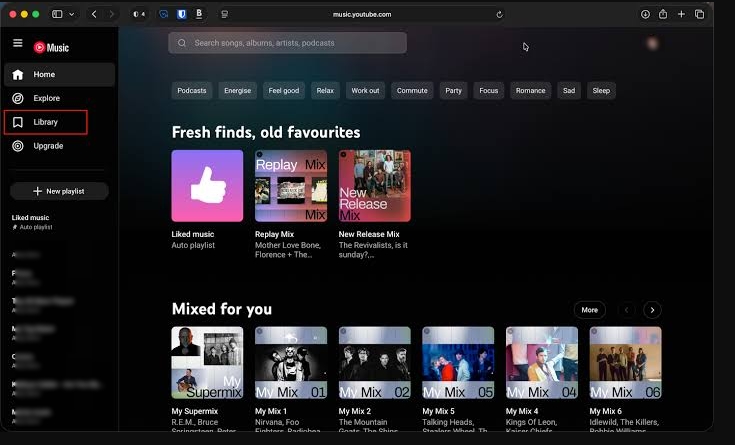735x445 pixels.
Task: Open My Mix 2 cover
Action: point(375,362)
